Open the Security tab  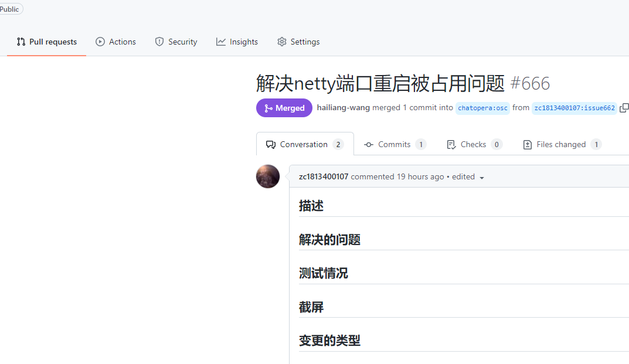[176, 42]
